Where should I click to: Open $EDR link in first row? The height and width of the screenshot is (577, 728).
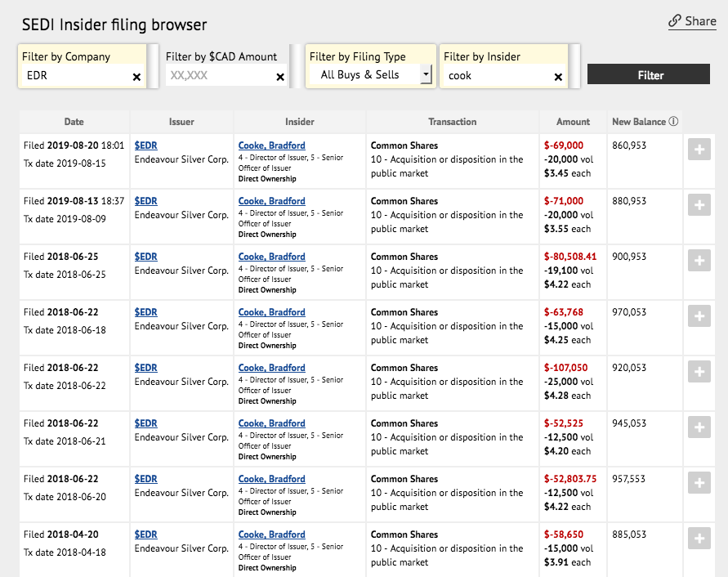145,145
